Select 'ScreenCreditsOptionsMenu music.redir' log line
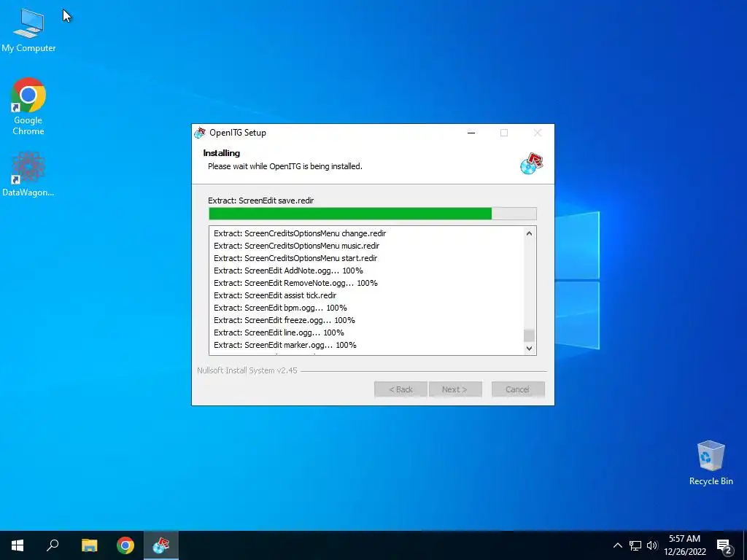This screenshot has width=747, height=560. (x=296, y=246)
